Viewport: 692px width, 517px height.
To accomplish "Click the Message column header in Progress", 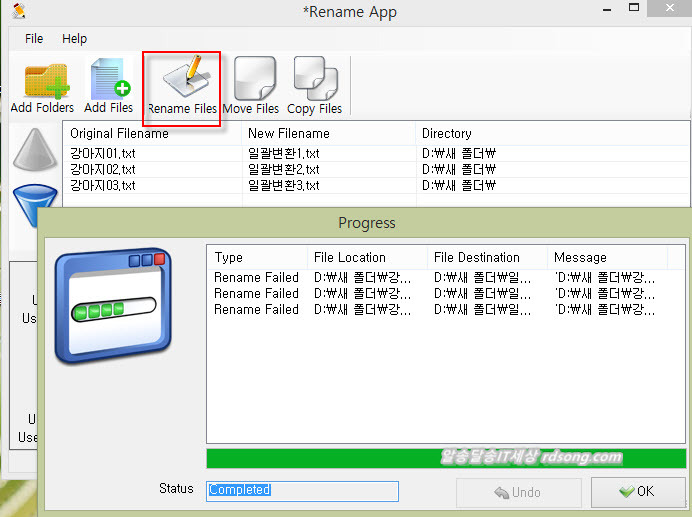I will point(580,257).
